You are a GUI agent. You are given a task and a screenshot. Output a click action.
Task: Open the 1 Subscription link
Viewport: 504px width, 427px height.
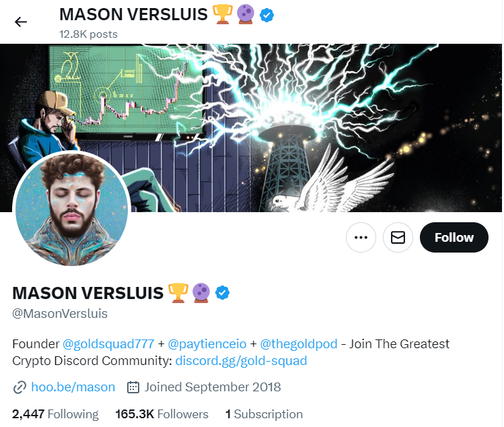(x=264, y=414)
